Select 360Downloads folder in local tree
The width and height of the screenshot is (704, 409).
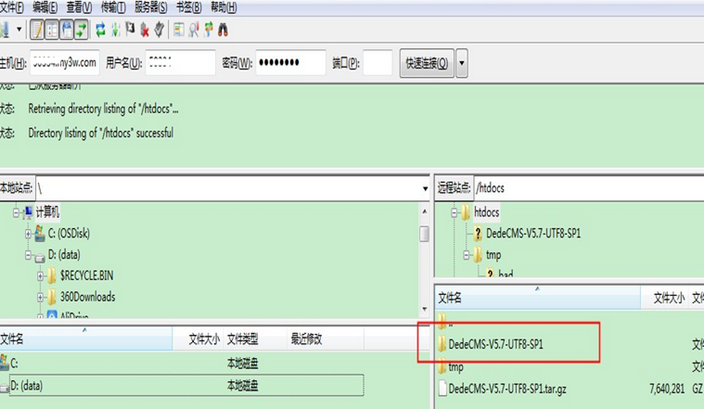point(88,297)
